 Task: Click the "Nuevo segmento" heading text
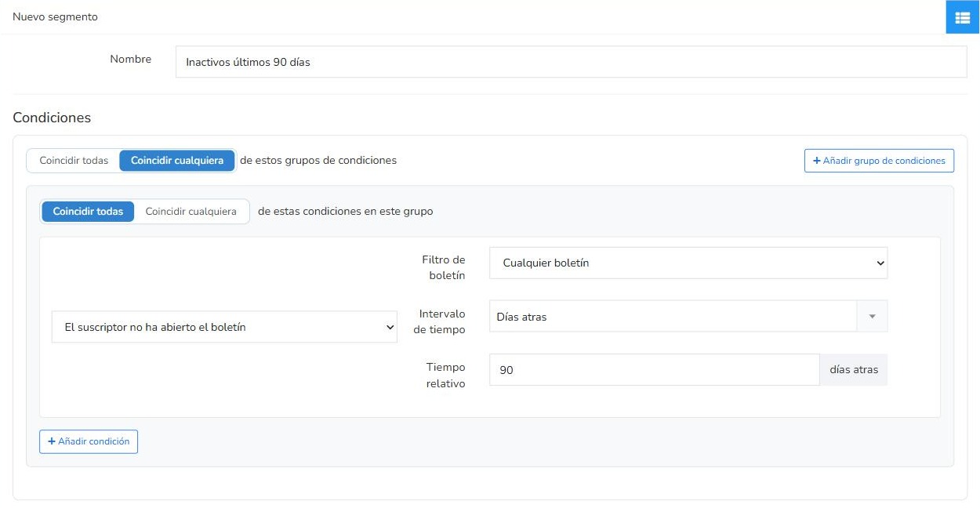[55, 16]
